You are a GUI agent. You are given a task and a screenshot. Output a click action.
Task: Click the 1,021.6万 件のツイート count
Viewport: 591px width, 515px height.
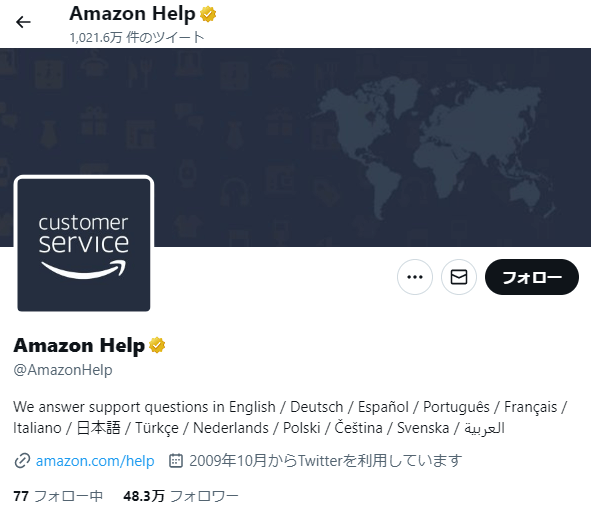click(137, 37)
